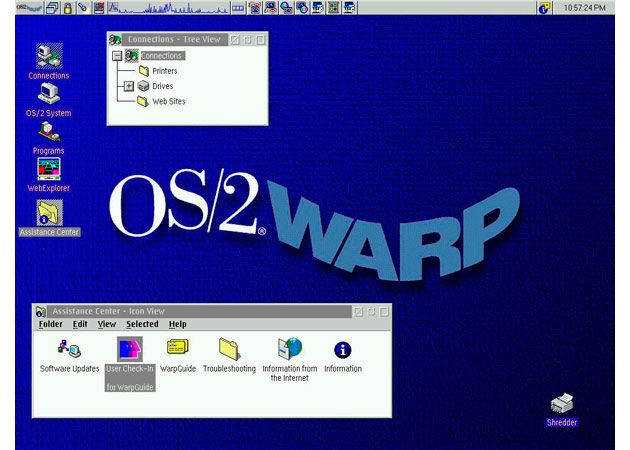
Task: Click the WebExplorer desktop icon
Action: coord(48,168)
